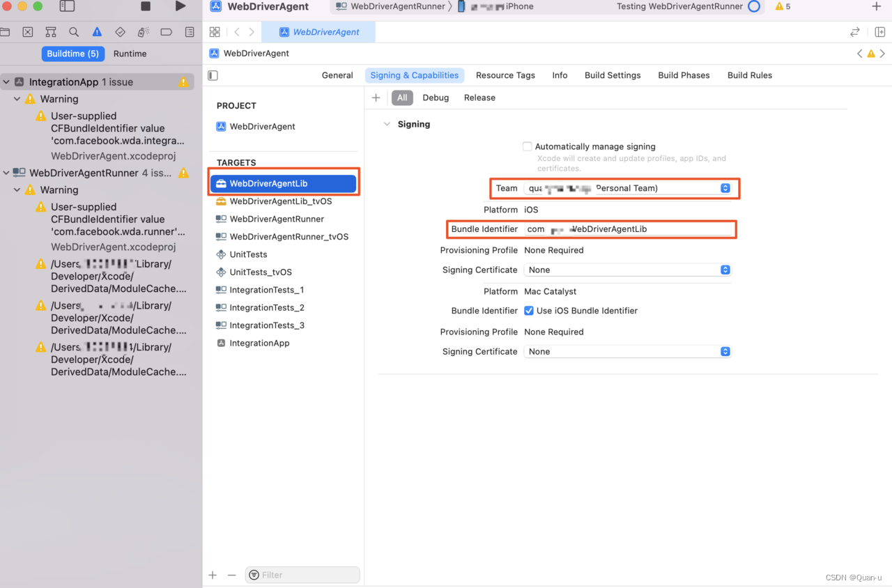Switch to the General tab

(x=337, y=75)
